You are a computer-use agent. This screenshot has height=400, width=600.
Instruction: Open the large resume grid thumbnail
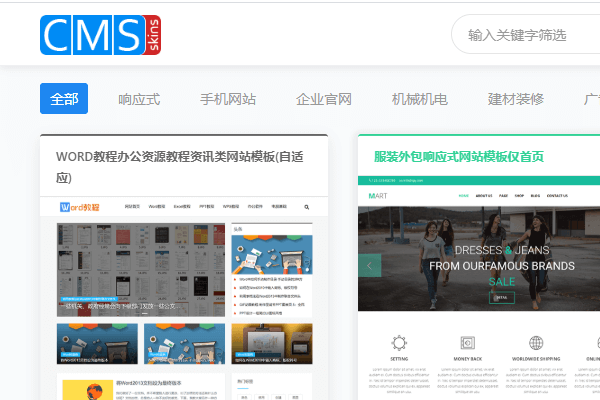pyautogui.click(x=141, y=270)
